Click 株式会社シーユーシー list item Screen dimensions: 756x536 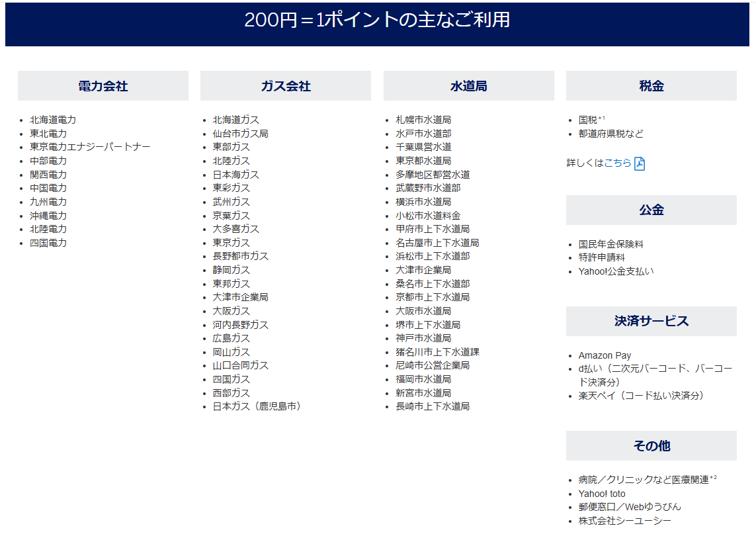[x=625, y=521]
